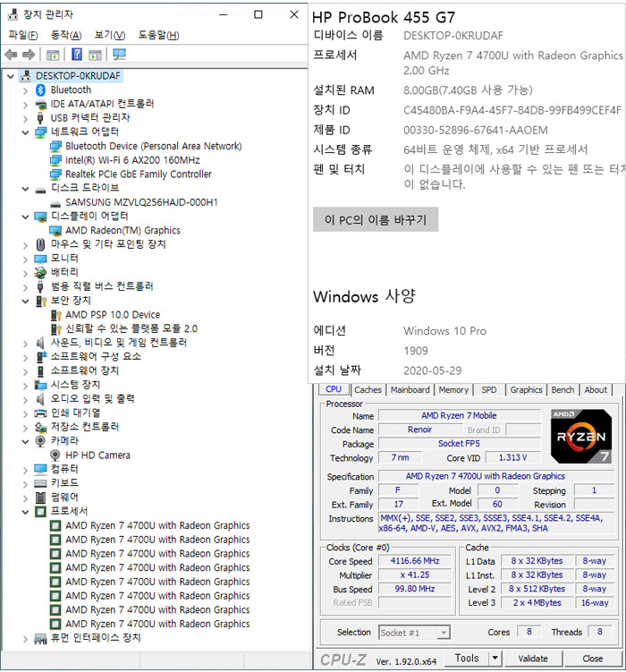Select Bluetooth Device (Personal Area Network)
The height and width of the screenshot is (672, 626).
click(153, 146)
